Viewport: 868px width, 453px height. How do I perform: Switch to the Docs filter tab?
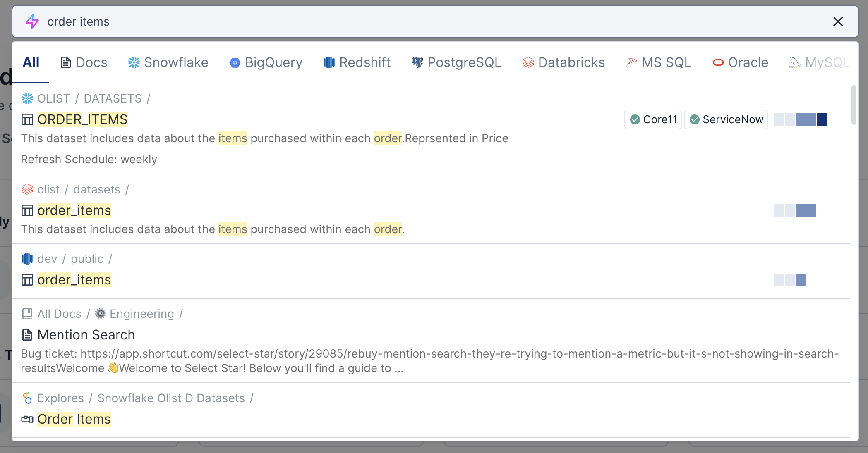[84, 62]
